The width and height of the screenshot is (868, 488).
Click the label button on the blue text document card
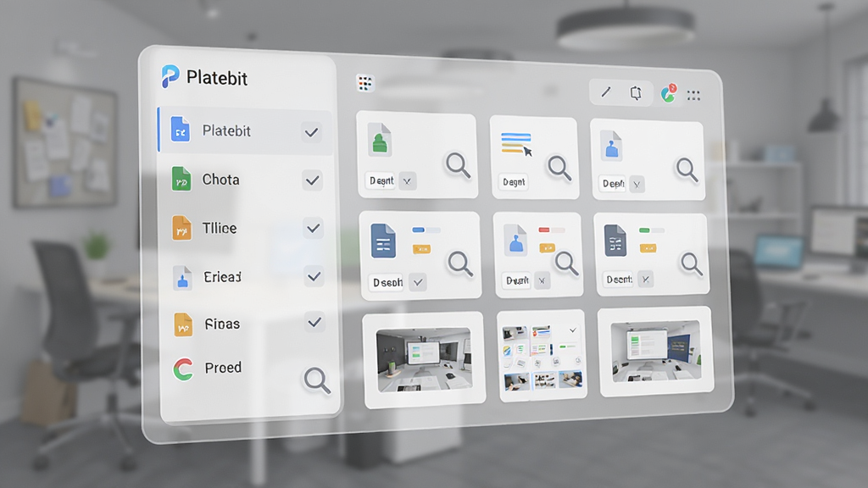387,283
